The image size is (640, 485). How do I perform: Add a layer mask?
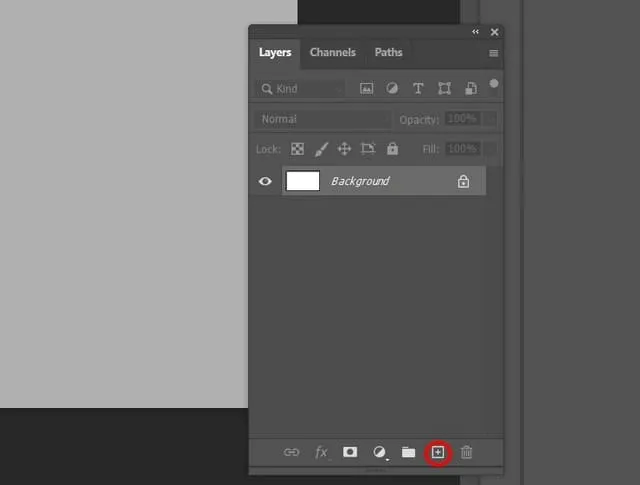click(350, 452)
